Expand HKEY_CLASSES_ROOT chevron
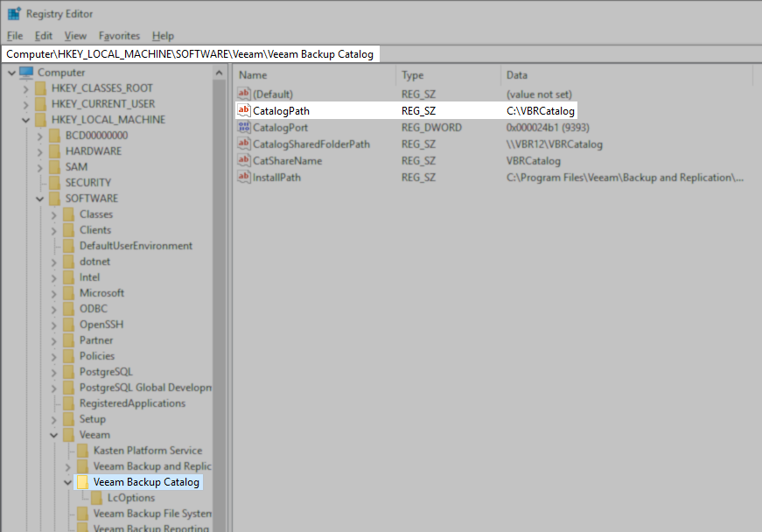 (25, 89)
